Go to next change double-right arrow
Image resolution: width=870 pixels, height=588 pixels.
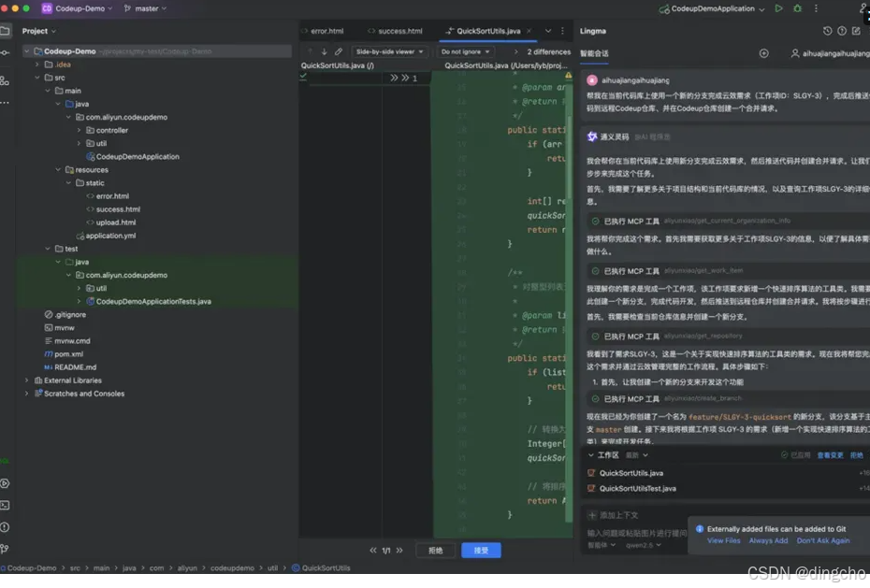tap(399, 551)
